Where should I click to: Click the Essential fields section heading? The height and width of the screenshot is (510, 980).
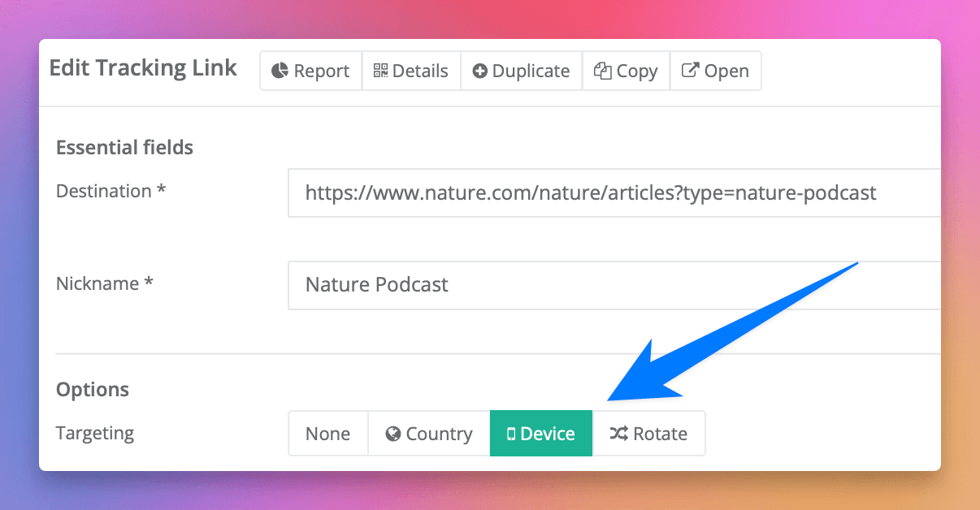[124, 148]
